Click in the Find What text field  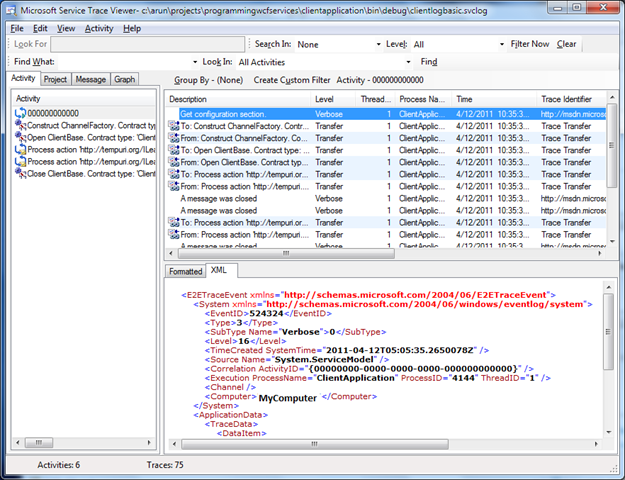point(124,62)
